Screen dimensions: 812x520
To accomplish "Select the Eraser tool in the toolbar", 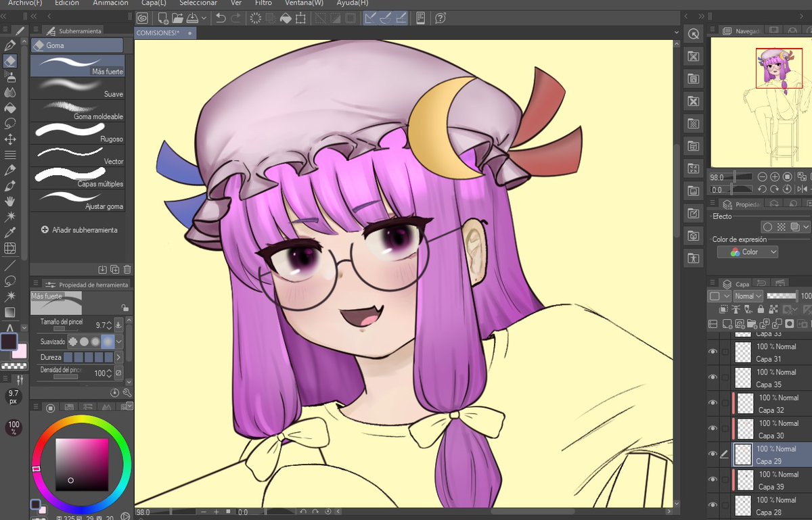I will (x=10, y=61).
